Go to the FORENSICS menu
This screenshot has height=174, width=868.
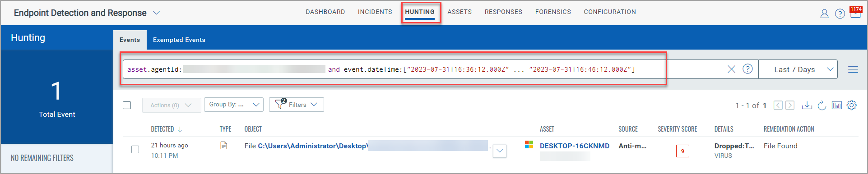553,12
